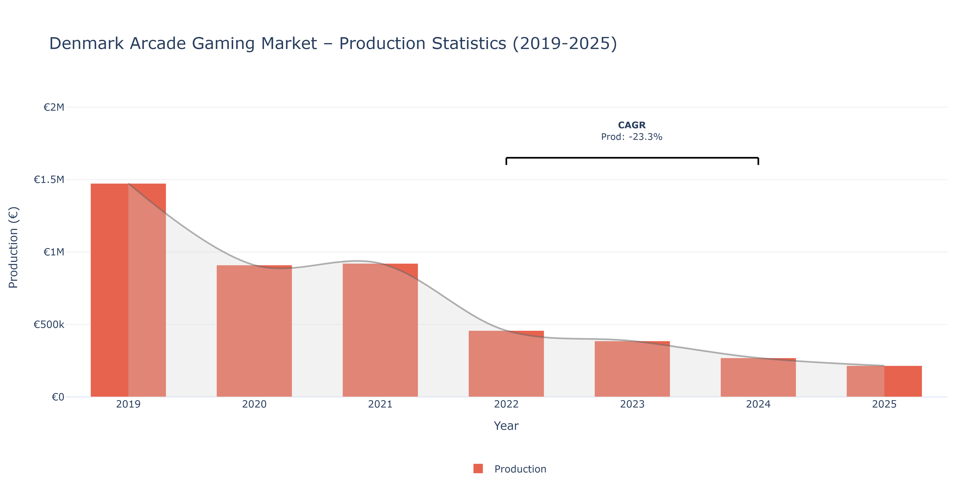Click the Production legend color swatch

tap(478, 469)
